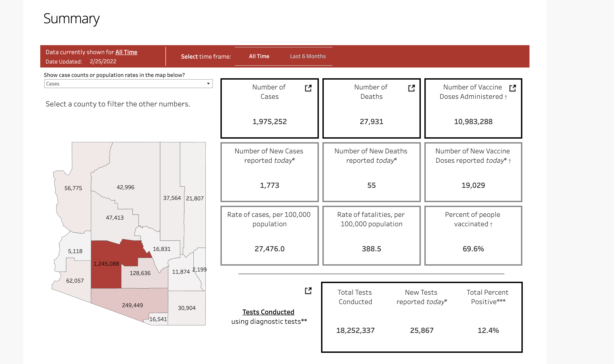Click the Number of New Cases tile
Image resolution: width=614 pixels, height=364 pixels.
point(269,172)
